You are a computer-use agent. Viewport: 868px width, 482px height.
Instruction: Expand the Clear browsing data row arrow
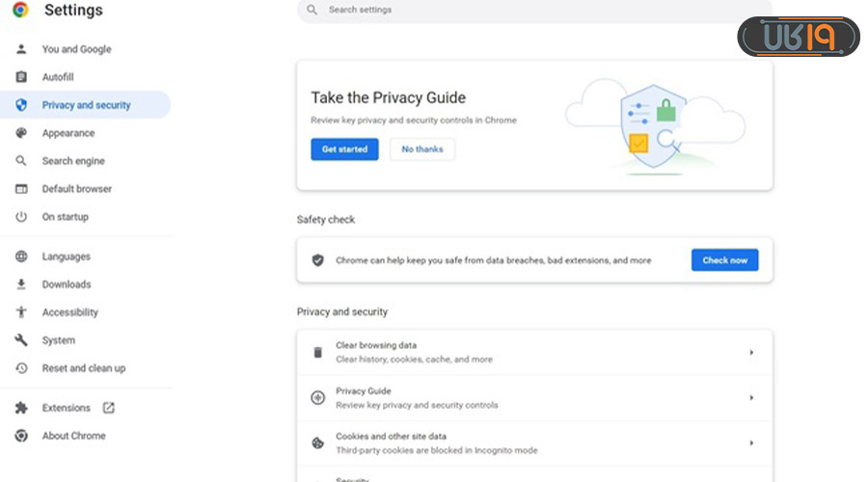coord(751,352)
